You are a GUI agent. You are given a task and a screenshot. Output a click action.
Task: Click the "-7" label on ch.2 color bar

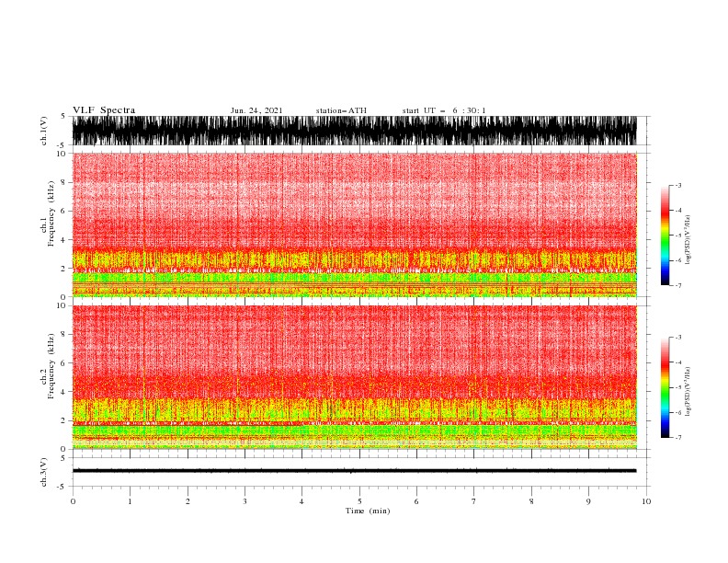point(677,437)
